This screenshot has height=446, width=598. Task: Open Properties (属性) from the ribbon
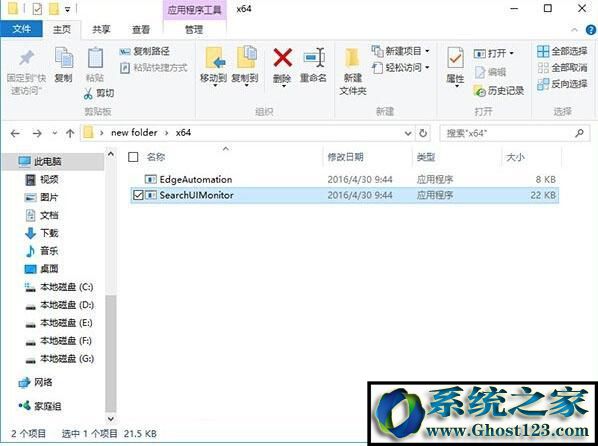tap(455, 58)
